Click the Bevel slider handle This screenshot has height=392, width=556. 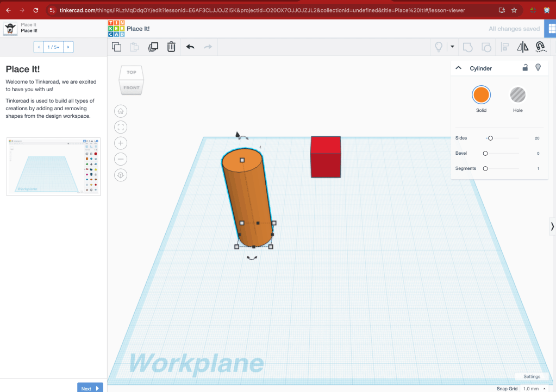coord(485,153)
